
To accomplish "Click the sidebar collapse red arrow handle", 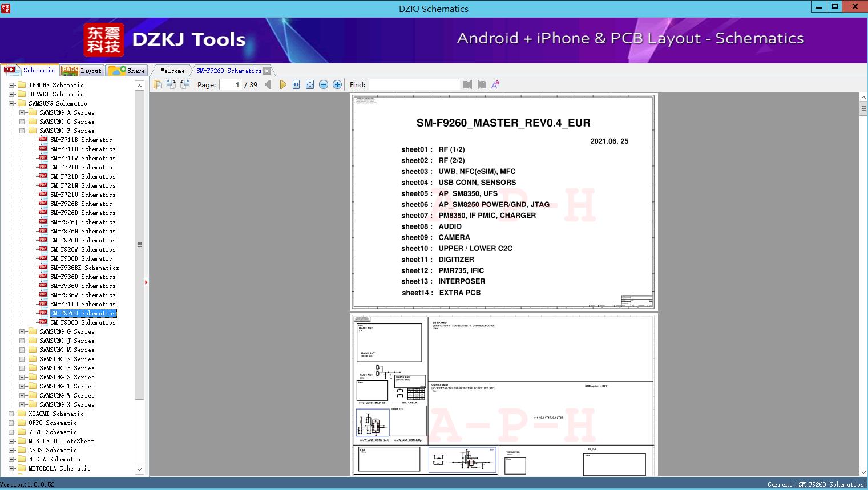I will pyautogui.click(x=146, y=282).
